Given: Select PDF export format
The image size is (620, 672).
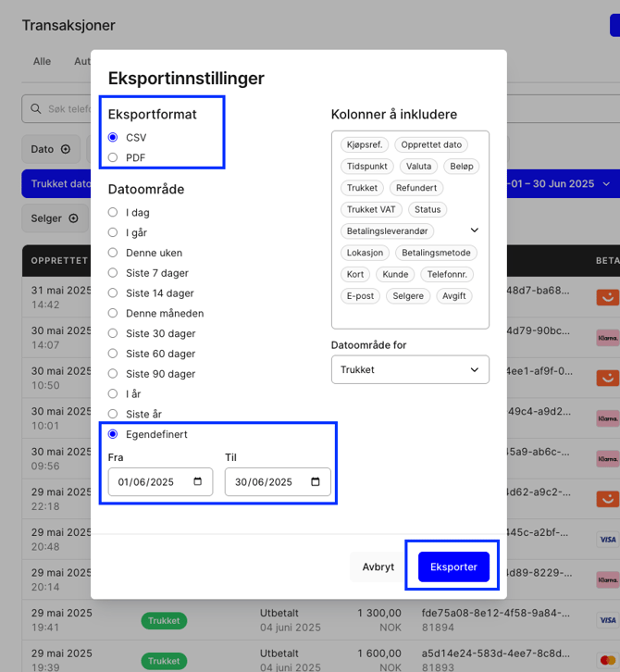Looking at the screenshot, I should (113, 157).
